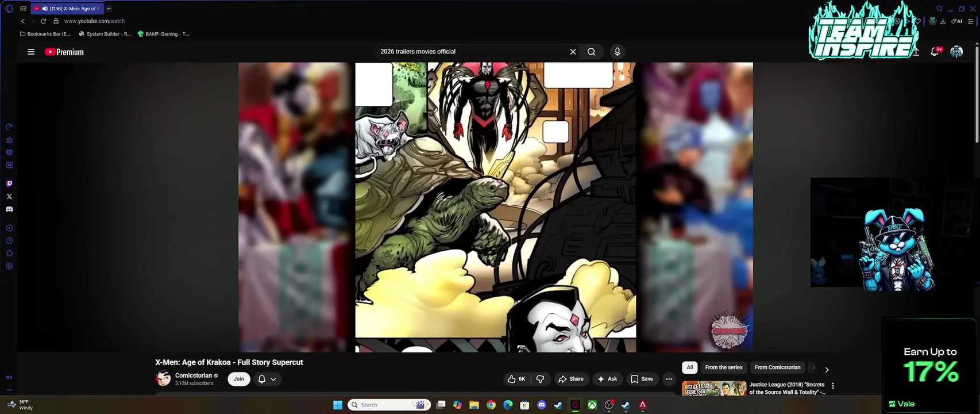The width and height of the screenshot is (980, 414).
Task: Open Easy Setup sliders icon
Action: 971,21
